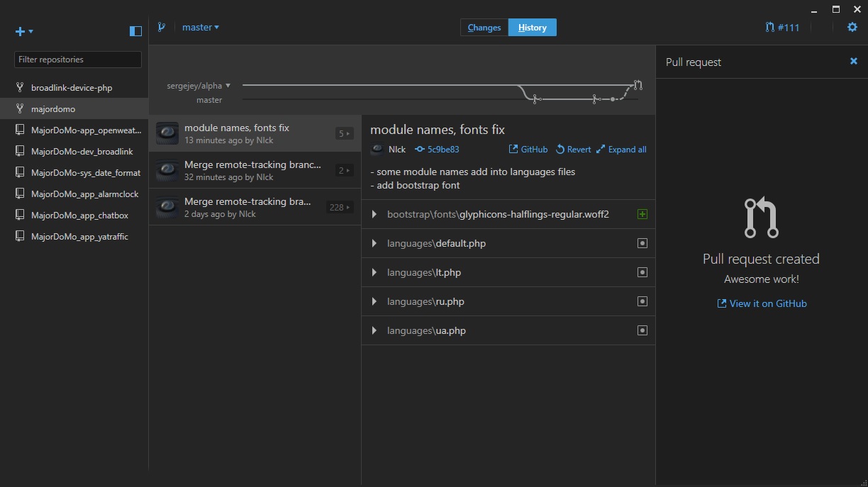Click the Filter repositories input field
The width and height of the screenshot is (868, 487).
coord(78,60)
